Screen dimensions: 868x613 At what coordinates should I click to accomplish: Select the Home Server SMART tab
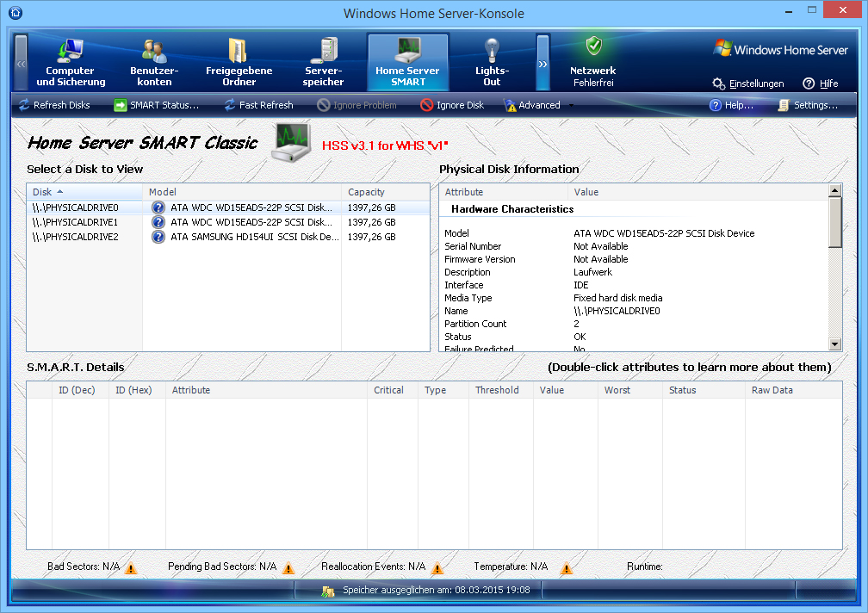(407, 63)
